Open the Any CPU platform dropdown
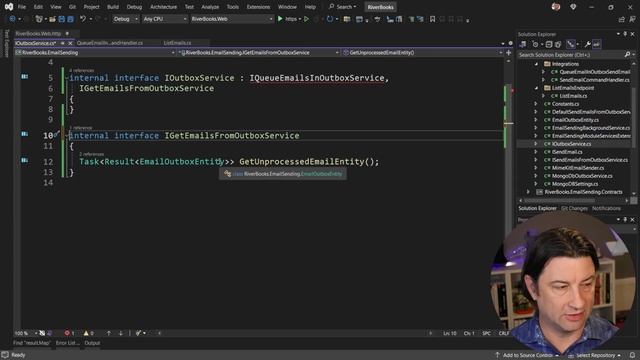This screenshot has width=640, height=360. (164, 19)
